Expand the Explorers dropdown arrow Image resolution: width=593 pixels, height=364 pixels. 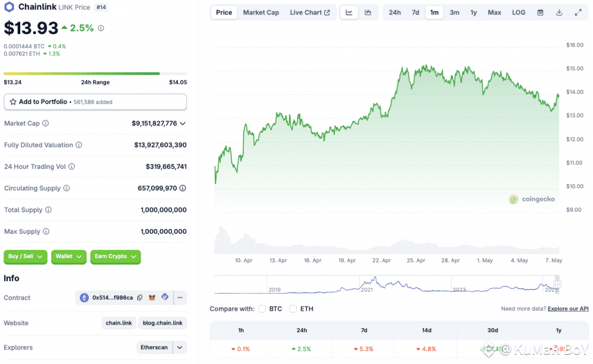(x=180, y=347)
